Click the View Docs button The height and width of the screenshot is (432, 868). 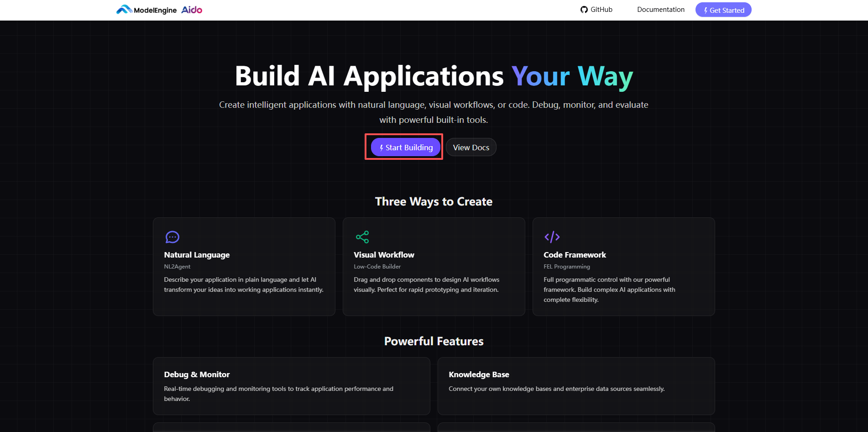471,147
